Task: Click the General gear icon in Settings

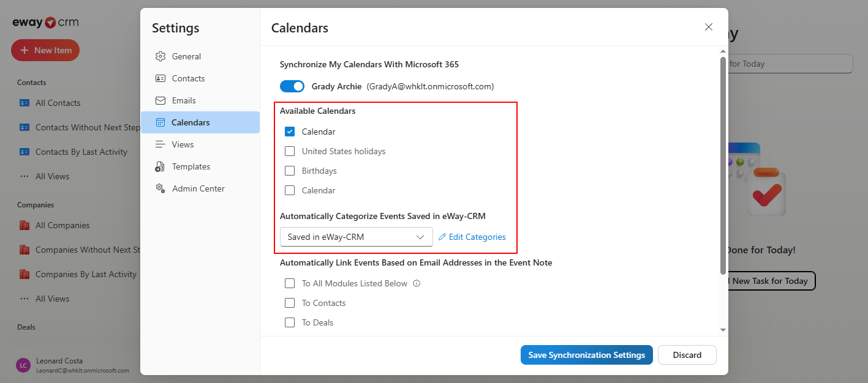Action: 160,56
